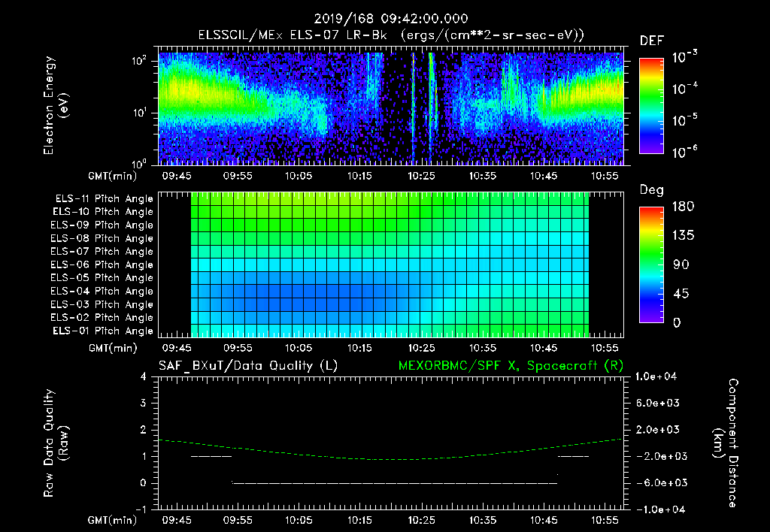Click the ELS-06 Pitch Angle row label
This screenshot has width=770, height=532.
(102, 264)
